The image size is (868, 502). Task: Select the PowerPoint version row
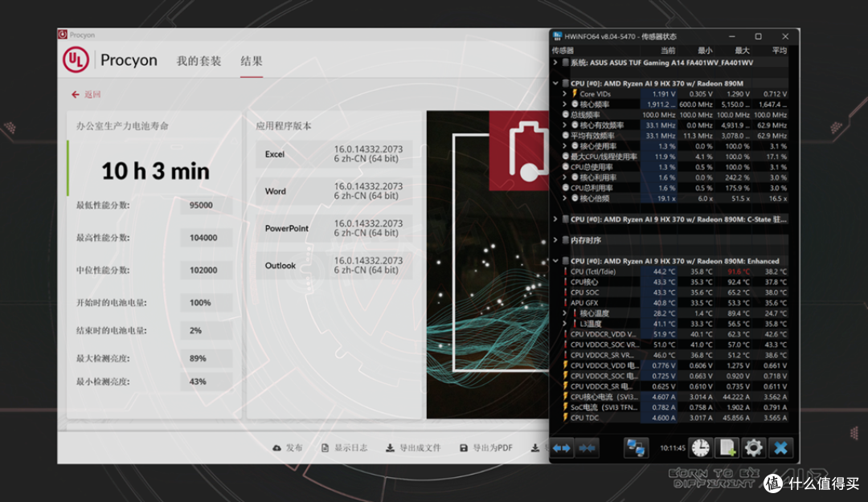(334, 228)
